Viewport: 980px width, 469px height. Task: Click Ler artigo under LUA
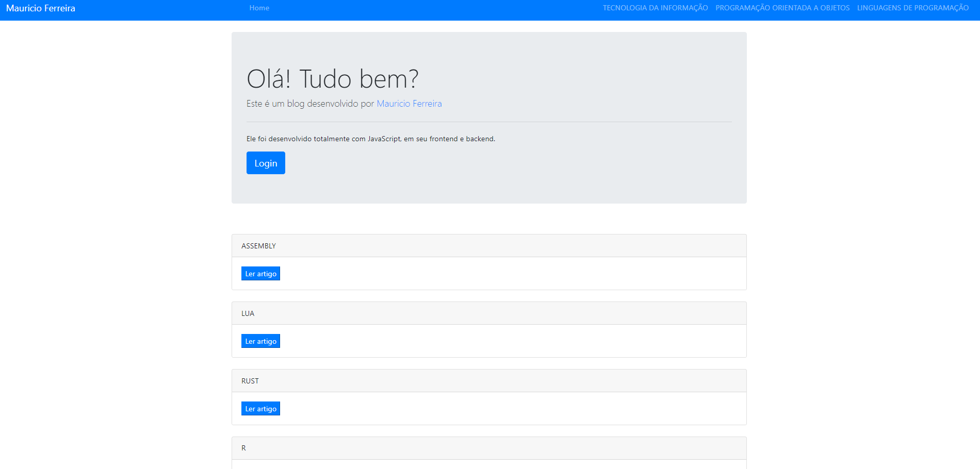pyautogui.click(x=260, y=341)
